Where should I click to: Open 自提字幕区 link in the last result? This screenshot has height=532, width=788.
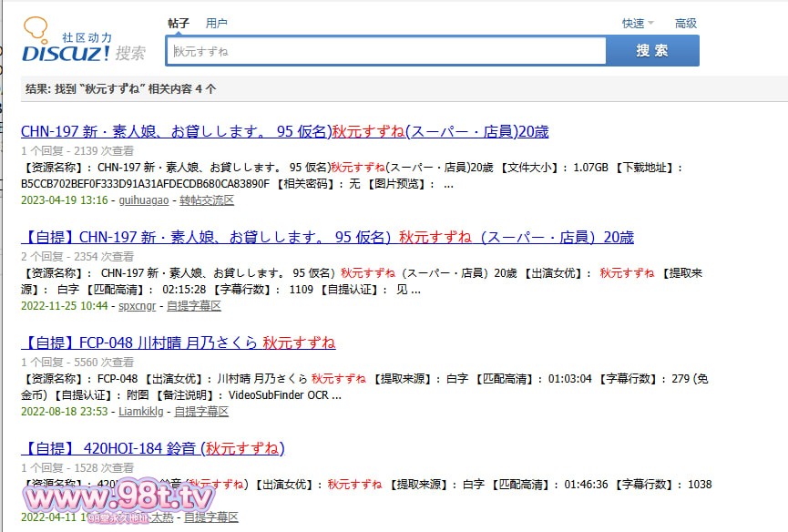[211, 517]
